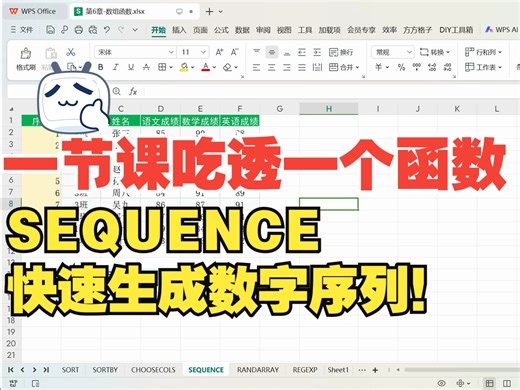The image size is (520, 390).
Task: Open the Rows and Columns dropdown
Action: tap(483, 52)
